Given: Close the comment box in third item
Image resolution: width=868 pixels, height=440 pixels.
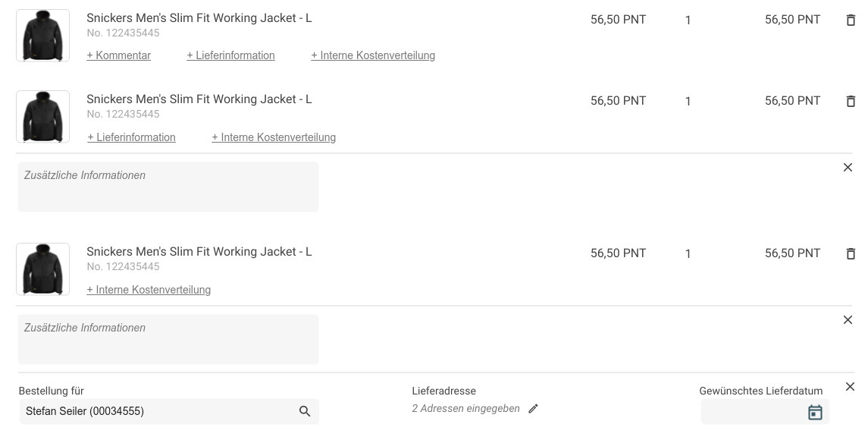Looking at the screenshot, I should [x=848, y=320].
